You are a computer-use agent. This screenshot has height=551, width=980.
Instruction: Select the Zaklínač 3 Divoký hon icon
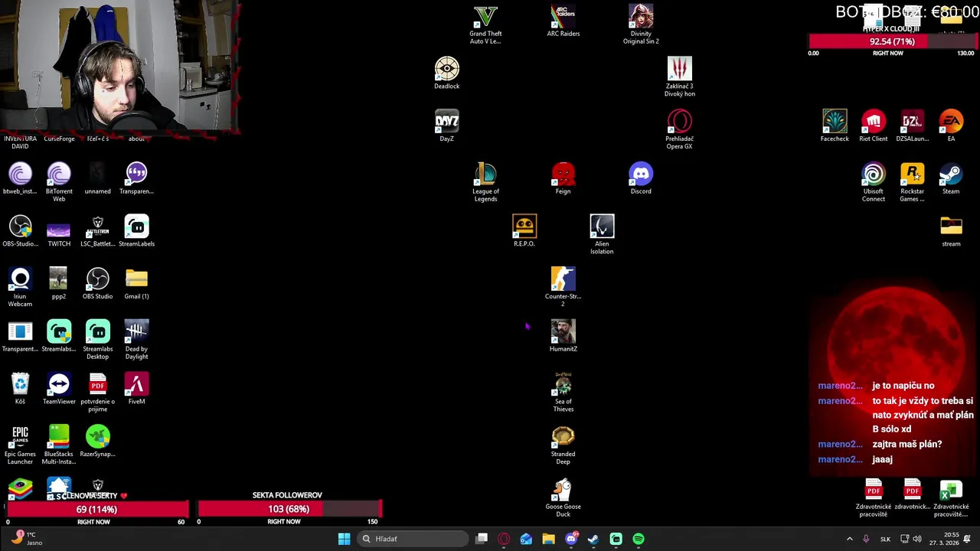tap(679, 77)
